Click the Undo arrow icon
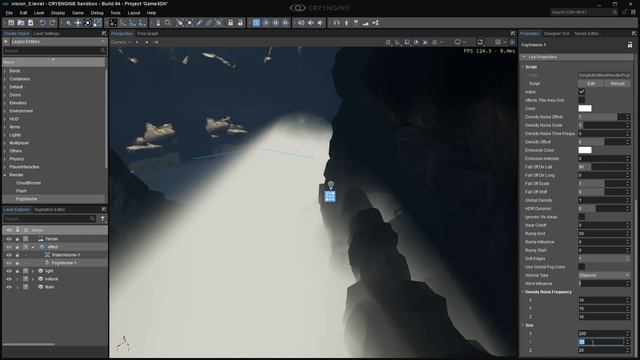The width and height of the screenshot is (640, 360). pyautogui.click(x=42, y=23)
